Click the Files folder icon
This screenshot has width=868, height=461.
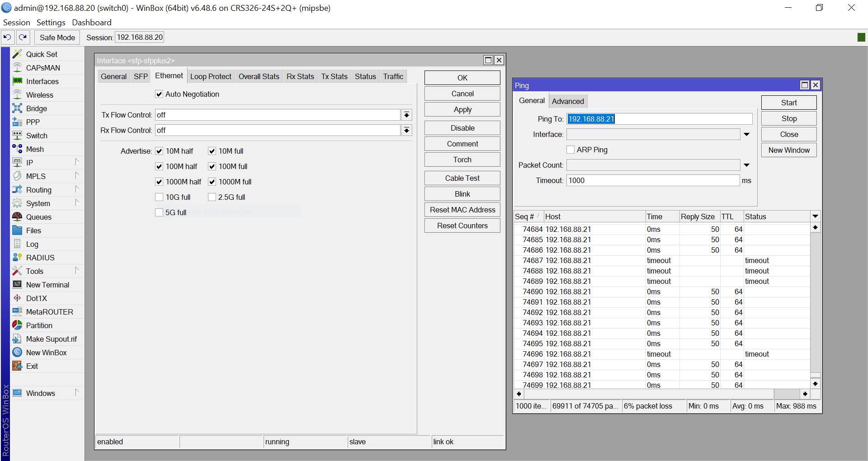click(17, 230)
